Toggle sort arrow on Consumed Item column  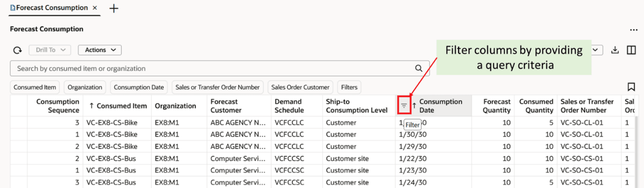(92, 106)
